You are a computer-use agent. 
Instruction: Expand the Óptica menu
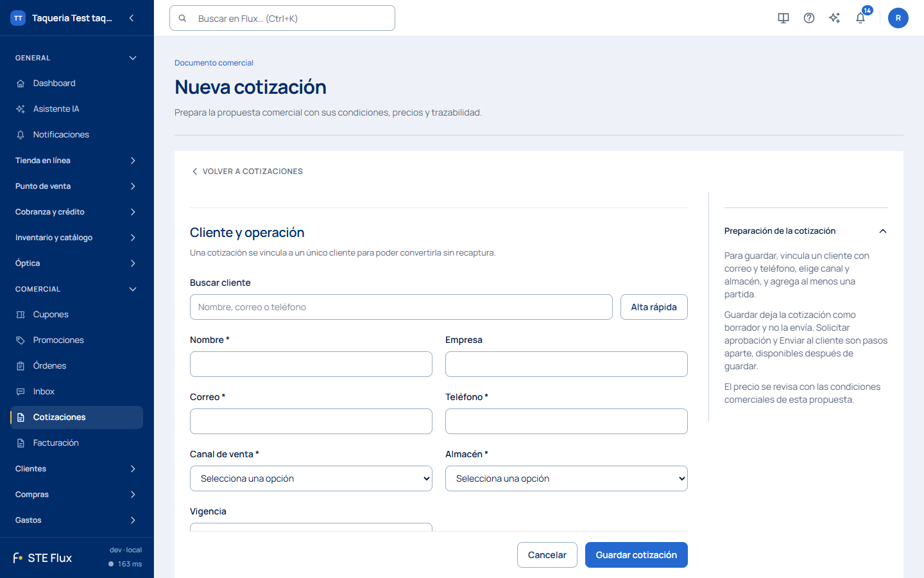(133, 263)
